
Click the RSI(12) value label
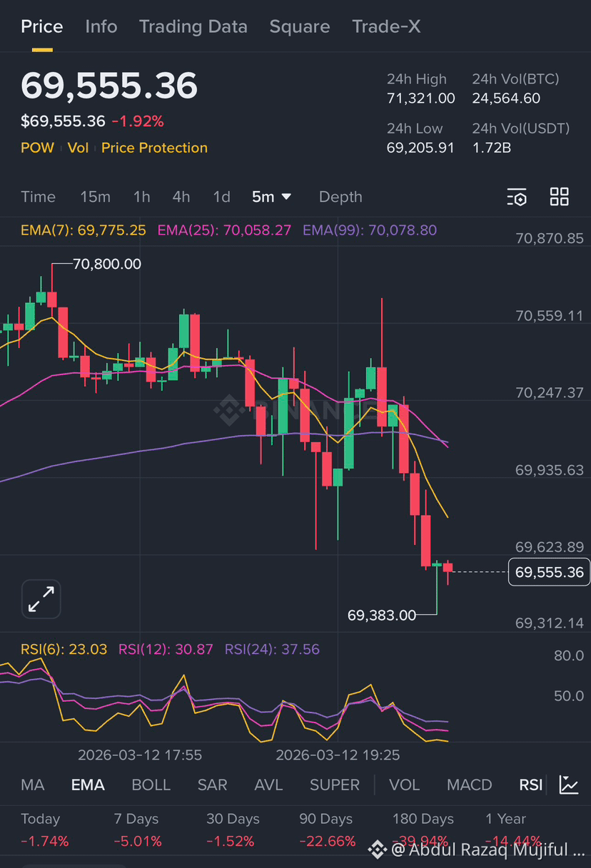click(x=166, y=649)
